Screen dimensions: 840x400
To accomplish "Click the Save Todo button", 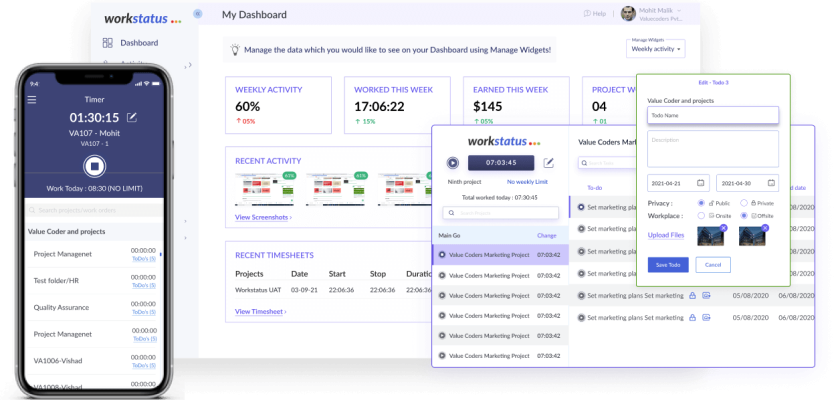I will pos(668,265).
